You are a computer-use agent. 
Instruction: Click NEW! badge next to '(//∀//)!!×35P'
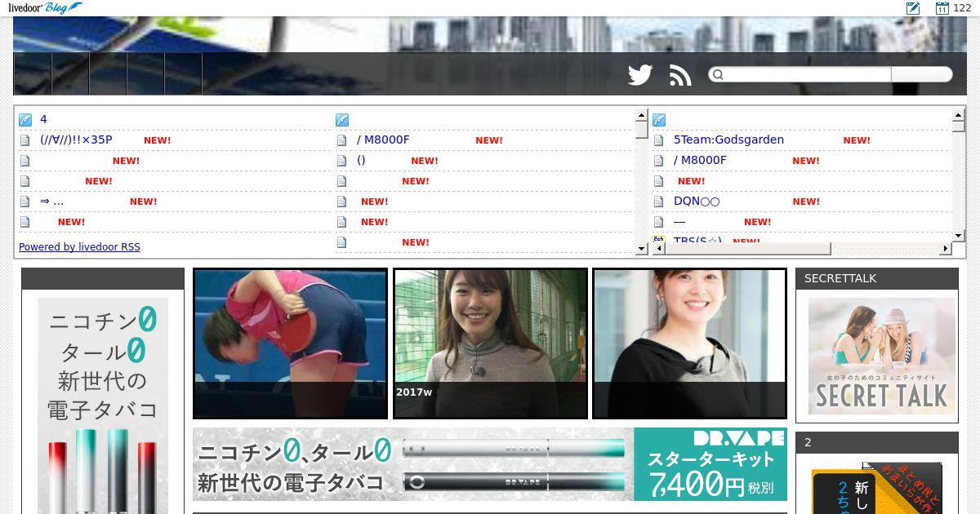(x=157, y=140)
